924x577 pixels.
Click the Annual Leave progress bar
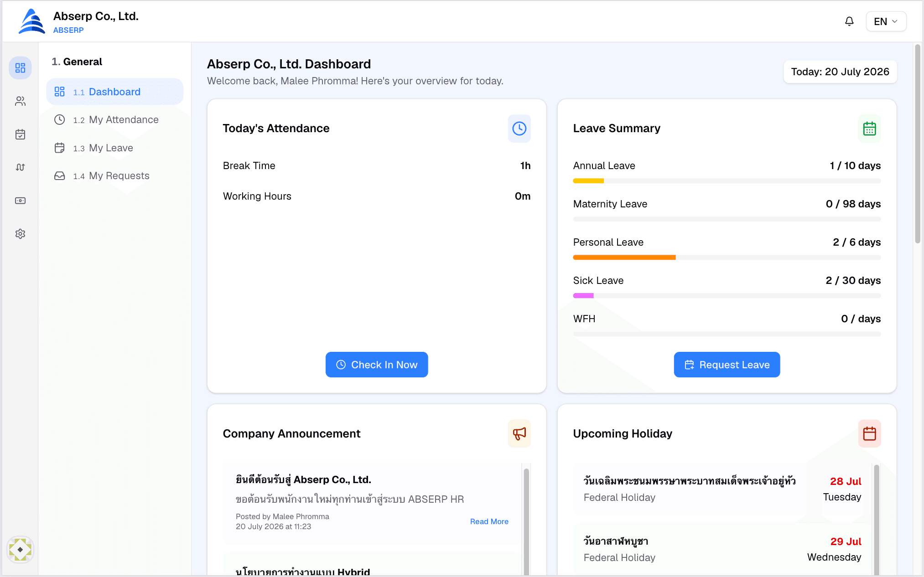pos(727,181)
